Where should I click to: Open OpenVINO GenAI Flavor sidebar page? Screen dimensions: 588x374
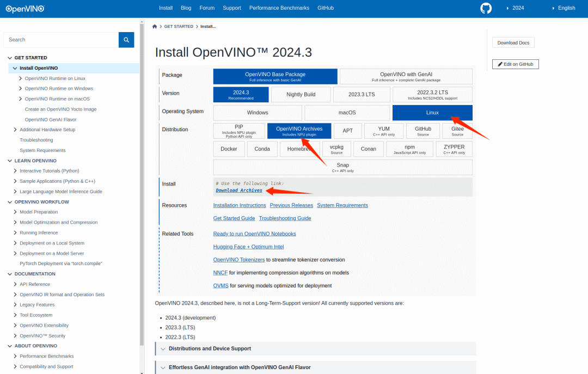[51, 120]
